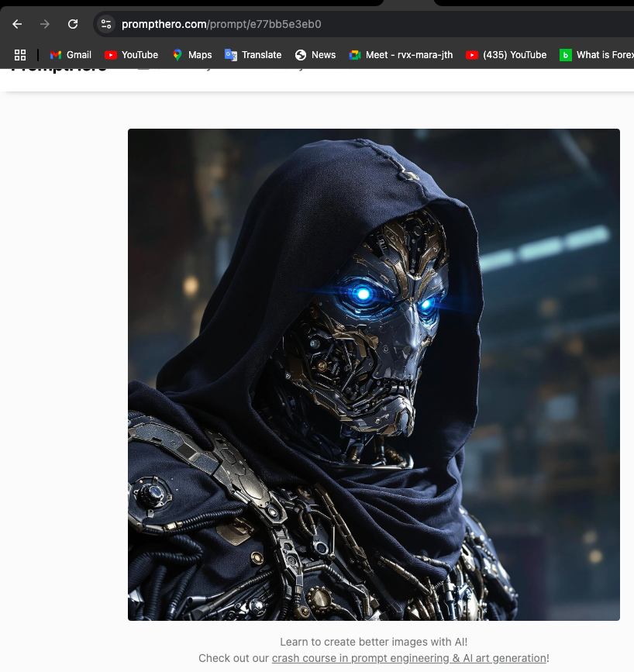This screenshot has height=672, width=634.
Task: Open the News bookmark
Action: 315,55
